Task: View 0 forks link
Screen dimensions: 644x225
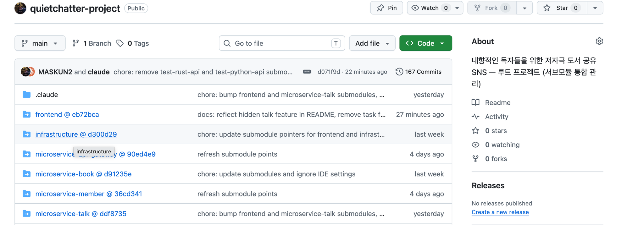Action: tap(490, 159)
